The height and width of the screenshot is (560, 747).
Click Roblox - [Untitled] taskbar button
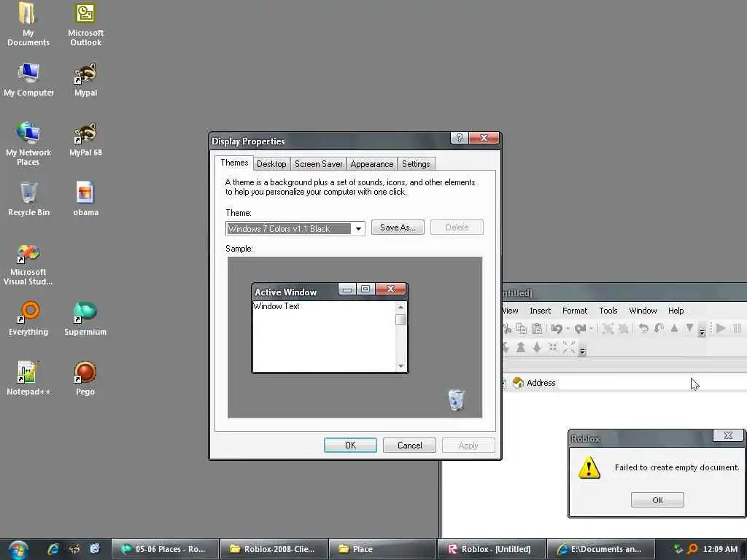[491, 549]
